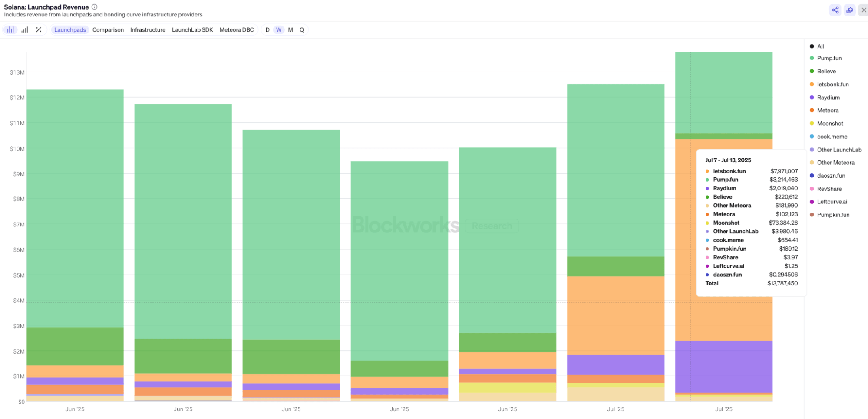Image resolution: width=868 pixels, height=419 pixels.
Task: Toggle Other Meteora in the right legend
Action: pyautogui.click(x=832, y=163)
